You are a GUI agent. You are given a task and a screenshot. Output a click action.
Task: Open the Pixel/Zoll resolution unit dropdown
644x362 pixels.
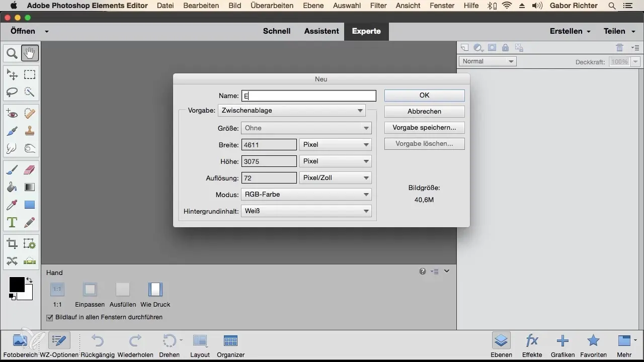click(x=335, y=177)
